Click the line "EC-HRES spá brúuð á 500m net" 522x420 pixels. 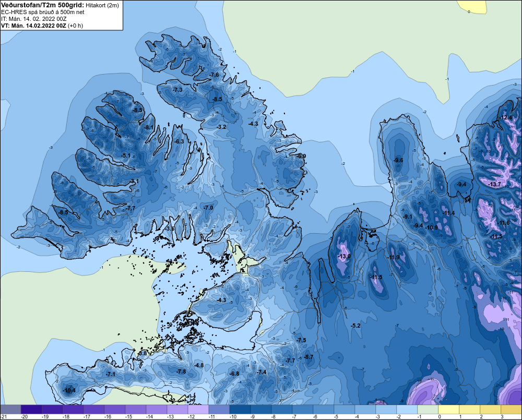click(42, 12)
